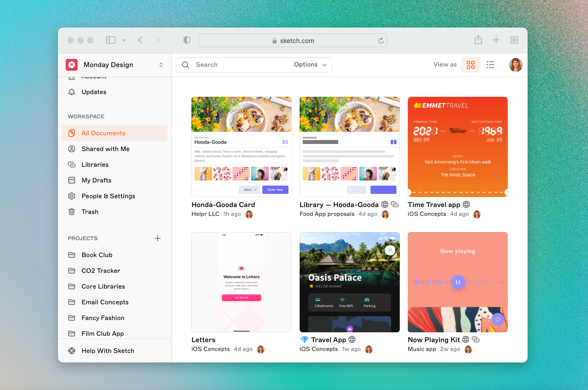This screenshot has width=588, height=390.
Task: Expand the sidebar chevron dropdown in toolbar
Action: click(124, 40)
